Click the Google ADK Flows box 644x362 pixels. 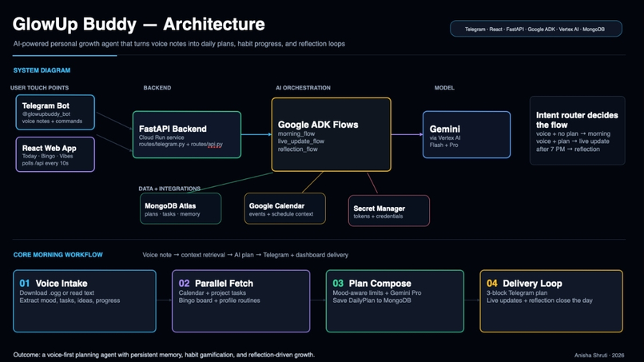click(x=331, y=134)
